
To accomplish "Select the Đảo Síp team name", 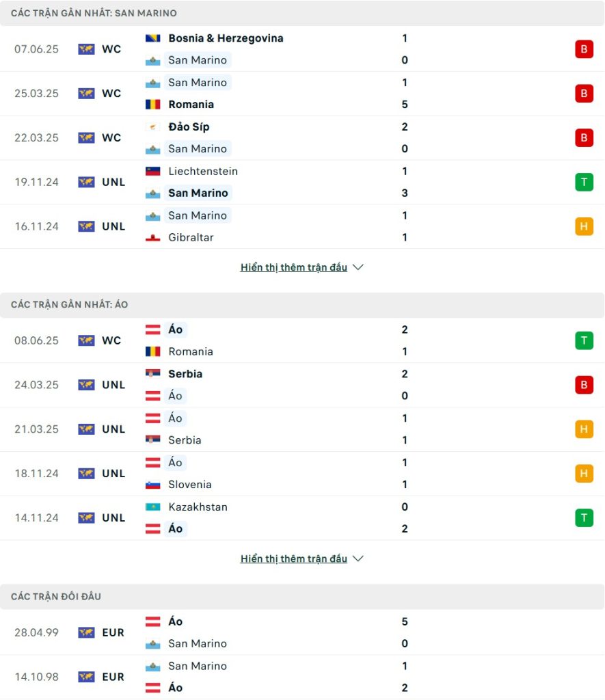I will pos(189,127).
